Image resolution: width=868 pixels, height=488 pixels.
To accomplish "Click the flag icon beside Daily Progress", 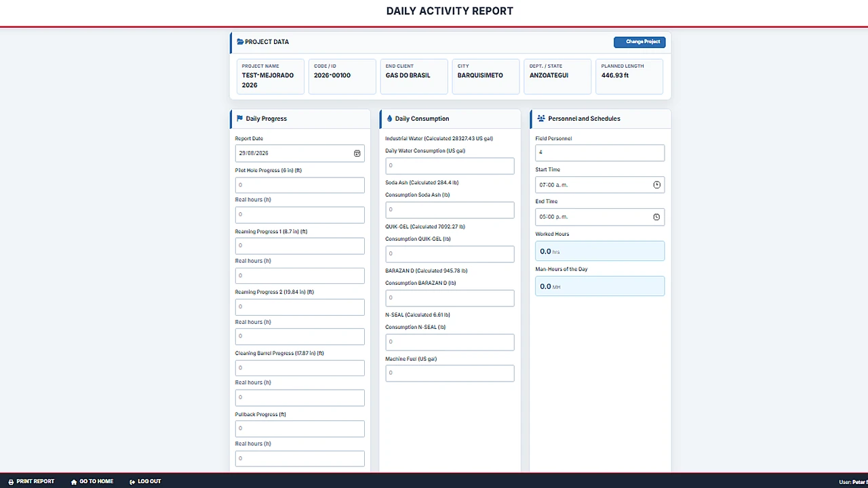I will [239, 119].
